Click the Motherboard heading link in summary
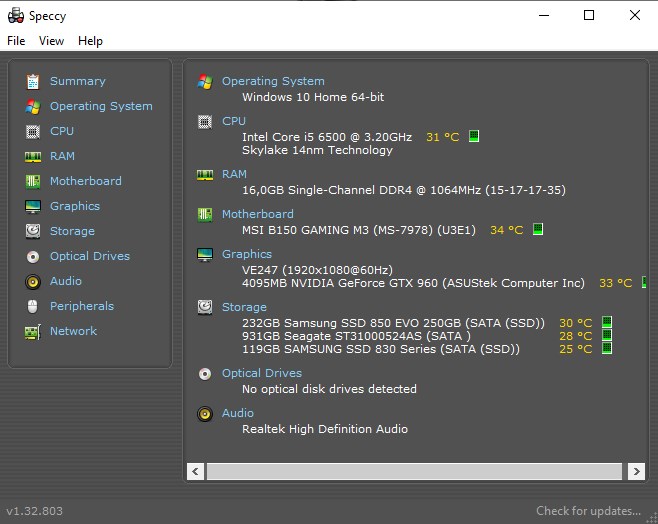 pos(258,214)
